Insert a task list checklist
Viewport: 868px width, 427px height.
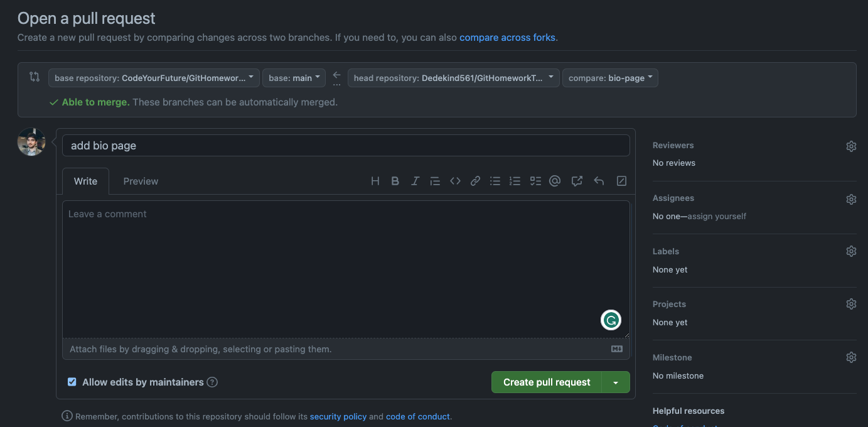click(535, 180)
